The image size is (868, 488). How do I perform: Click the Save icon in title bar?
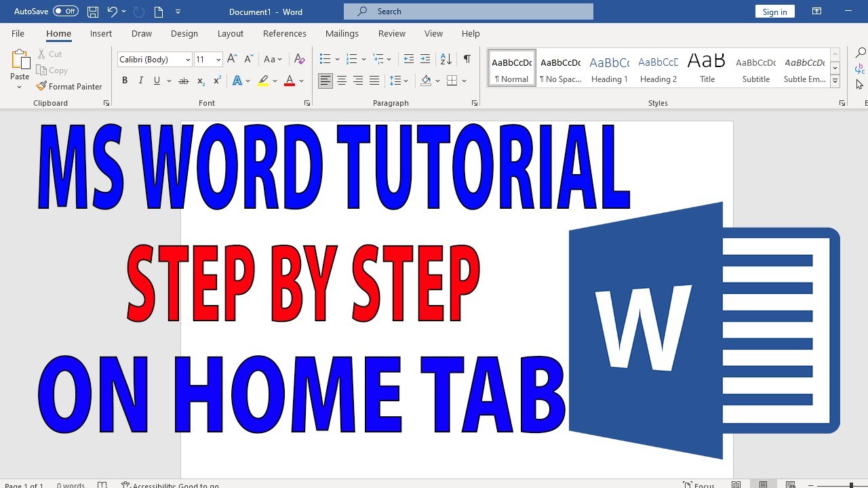[x=93, y=12]
